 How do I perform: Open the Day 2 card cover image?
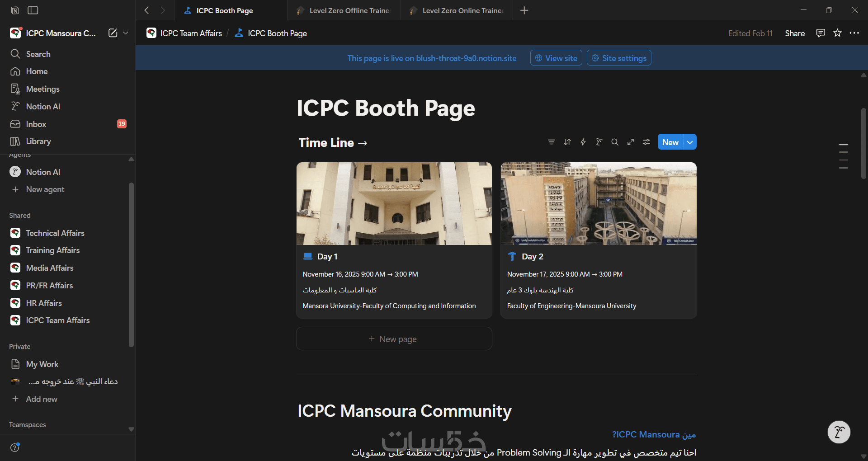click(599, 204)
